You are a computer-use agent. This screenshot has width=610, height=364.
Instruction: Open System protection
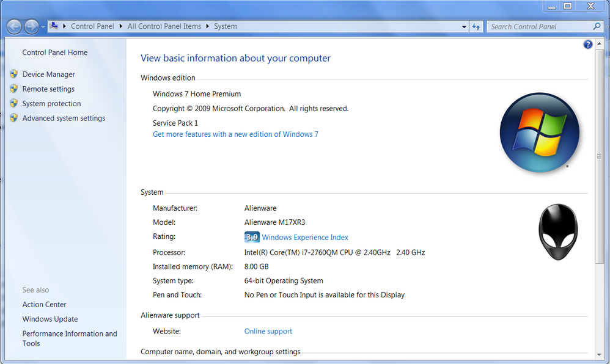click(51, 103)
